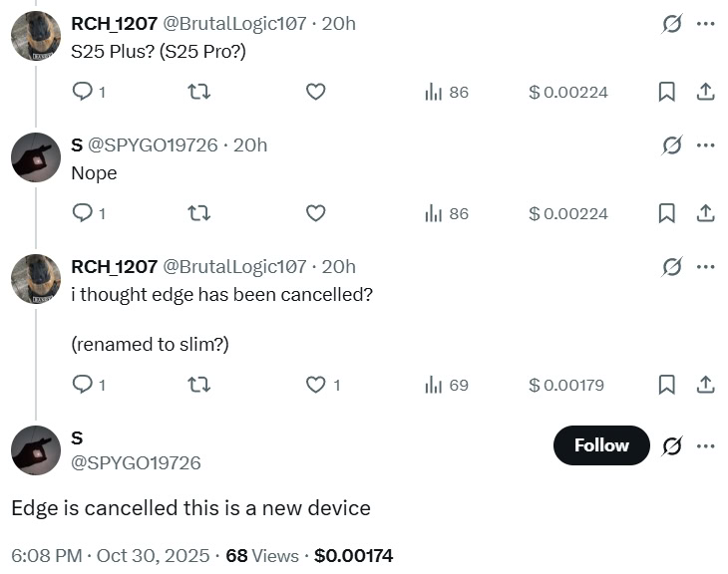Screen dimensions: 728x574
Task: Click the 6:08 PM · Oct 30, 2025 timestamp
Action: pyautogui.click(x=111, y=555)
